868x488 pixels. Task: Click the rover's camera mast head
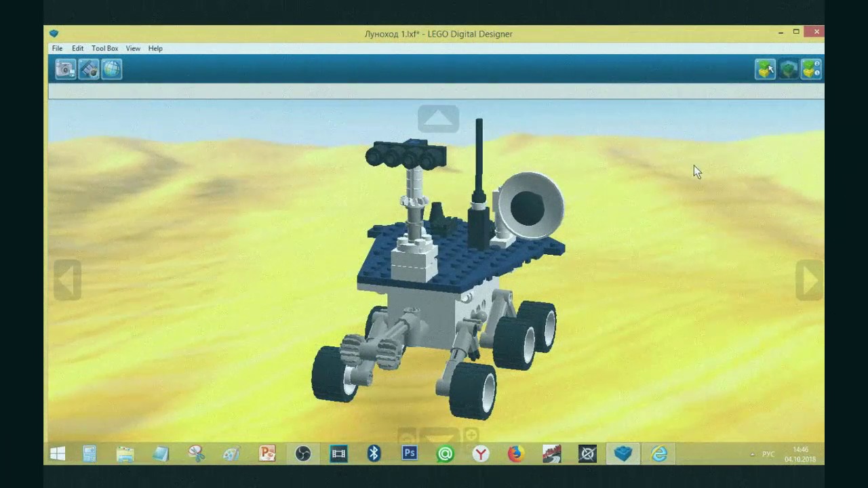(x=406, y=154)
